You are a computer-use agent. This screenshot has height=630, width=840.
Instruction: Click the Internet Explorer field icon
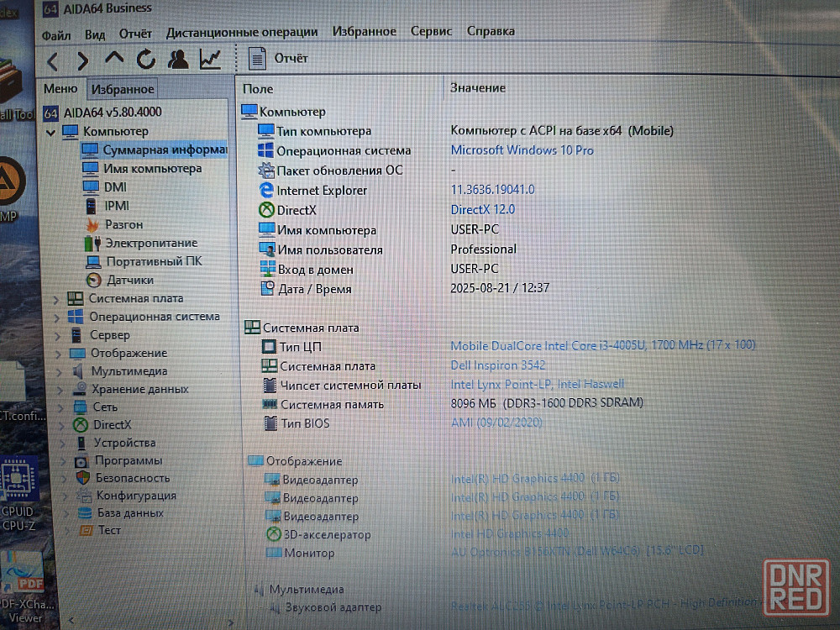tap(266, 190)
